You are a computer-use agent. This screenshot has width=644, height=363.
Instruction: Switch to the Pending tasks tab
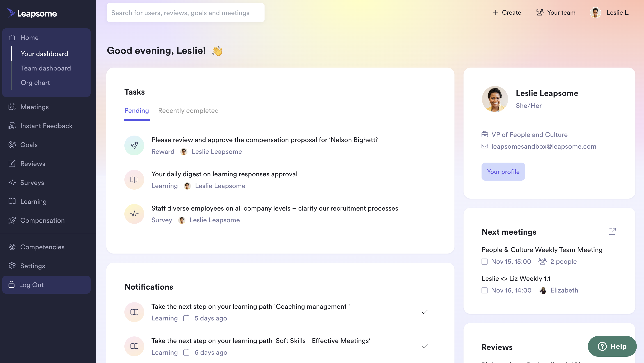137,110
